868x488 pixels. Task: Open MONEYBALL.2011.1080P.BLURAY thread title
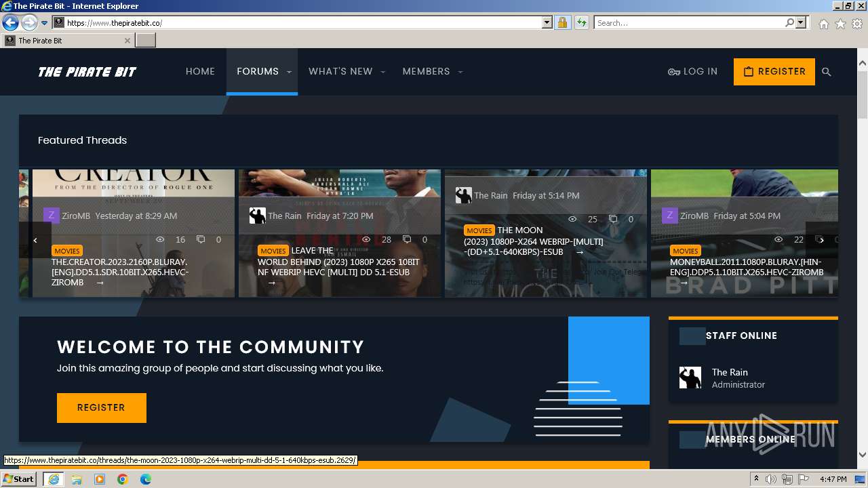click(747, 267)
